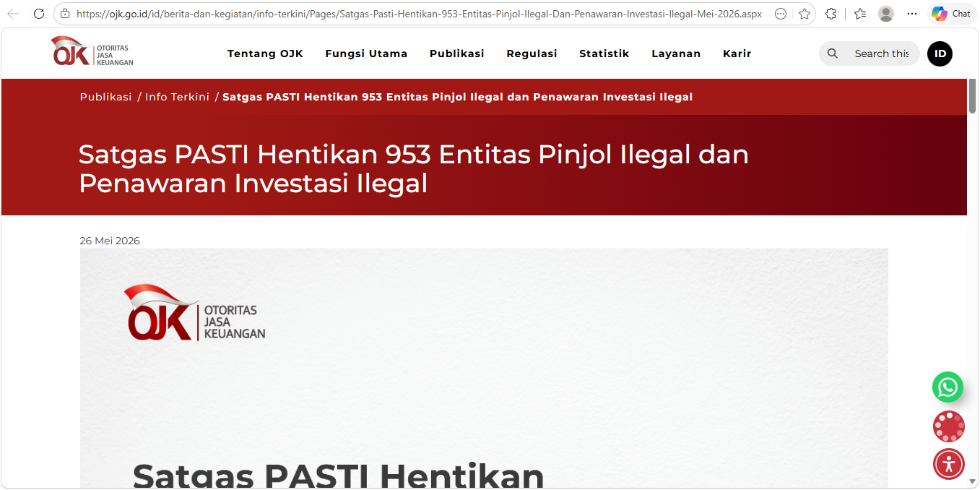Click the URL in the address bar
This screenshot has width=980, height=490.
point(419,14)
